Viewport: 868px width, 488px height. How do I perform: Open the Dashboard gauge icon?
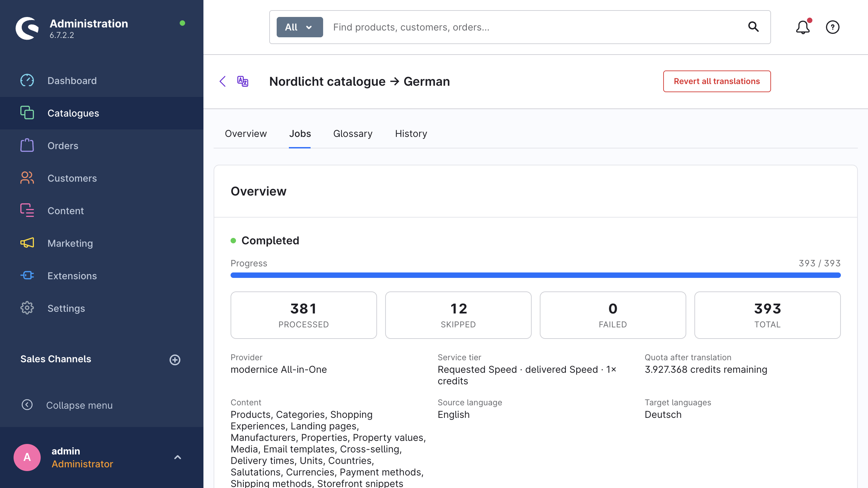27,80
